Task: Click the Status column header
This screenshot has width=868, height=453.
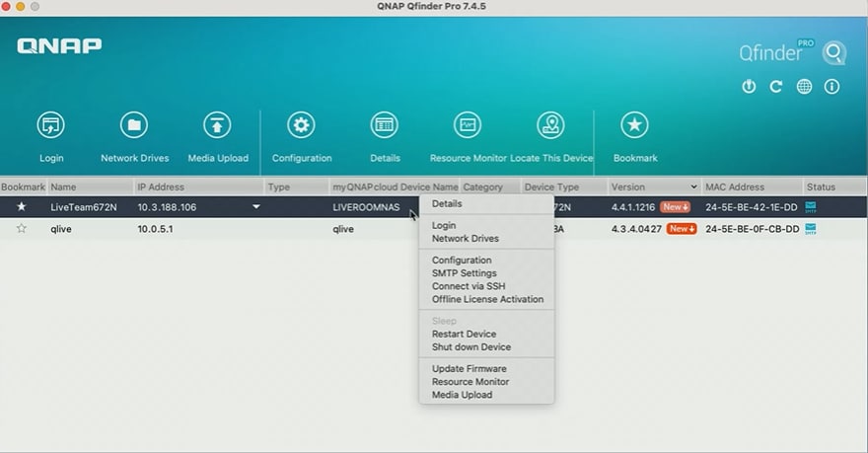Action: click(834, 187)
